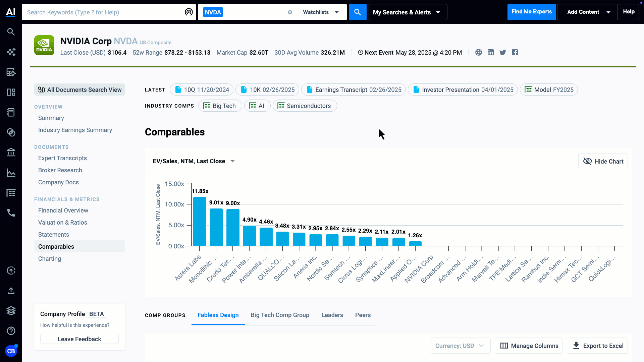Click the upload icon in sidebar
644x362 pixels.
11,291
